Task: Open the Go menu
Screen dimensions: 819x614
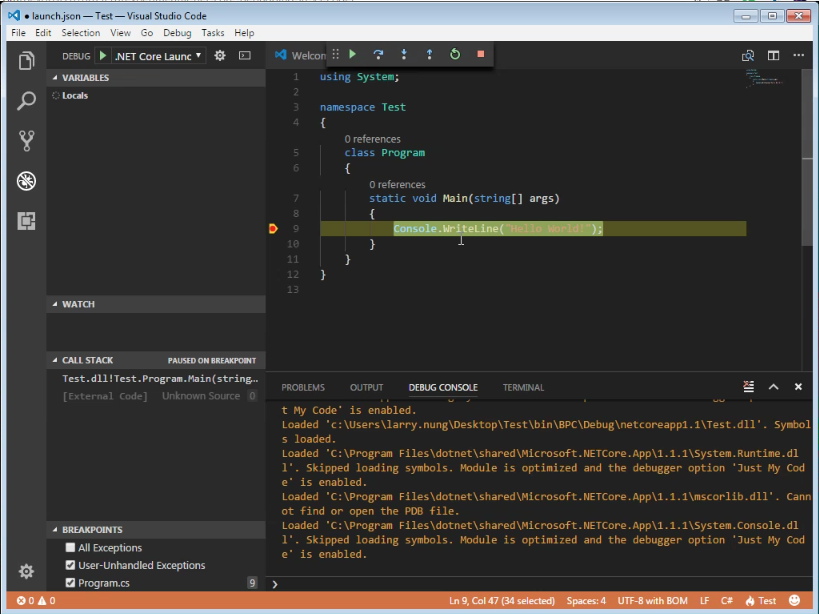Action: [147, 32]
